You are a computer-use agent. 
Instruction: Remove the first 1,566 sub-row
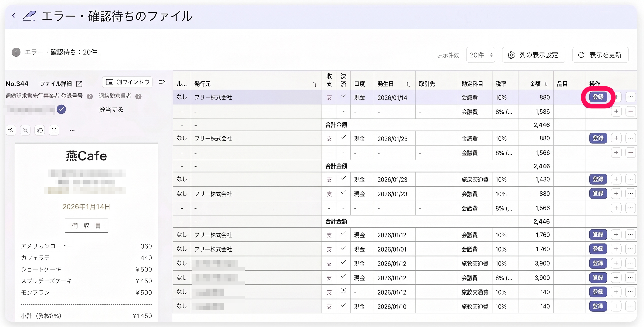point(630,153)
